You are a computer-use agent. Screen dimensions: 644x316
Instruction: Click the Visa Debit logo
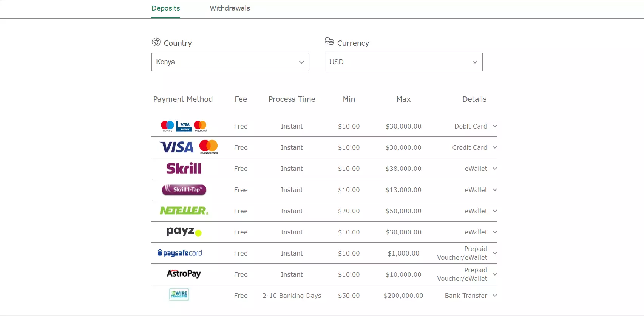[x=184, y=126]
